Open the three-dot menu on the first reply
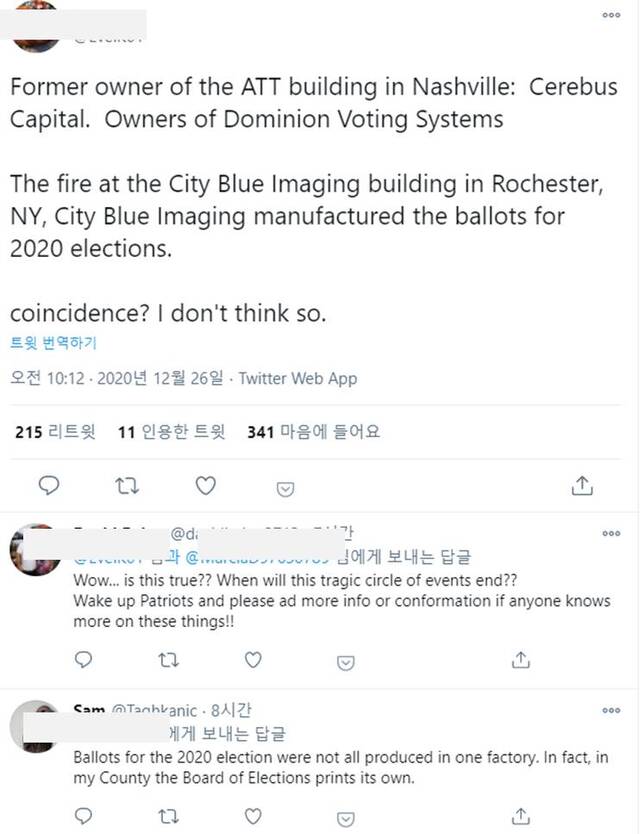This screenshot has height=834, width=640. (x=609, y=533)
